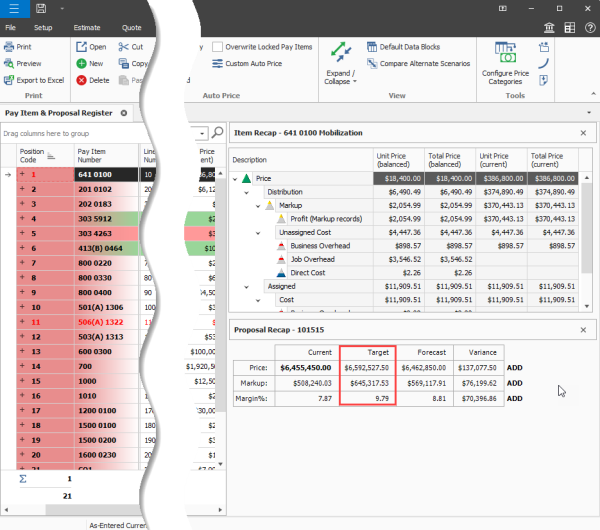The width and height of the screenshot is (600, 530).
Task: Click the bank building icon in title bar
Action: click(x=549, y=28)
